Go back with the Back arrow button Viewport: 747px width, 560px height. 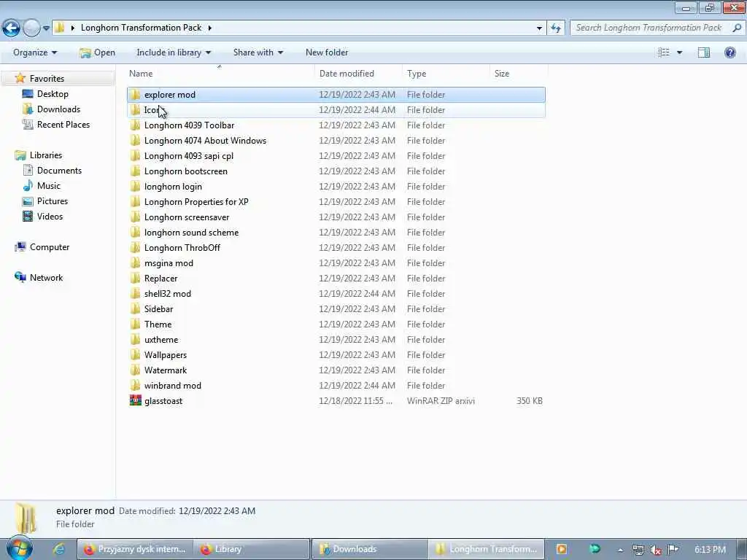11,28
